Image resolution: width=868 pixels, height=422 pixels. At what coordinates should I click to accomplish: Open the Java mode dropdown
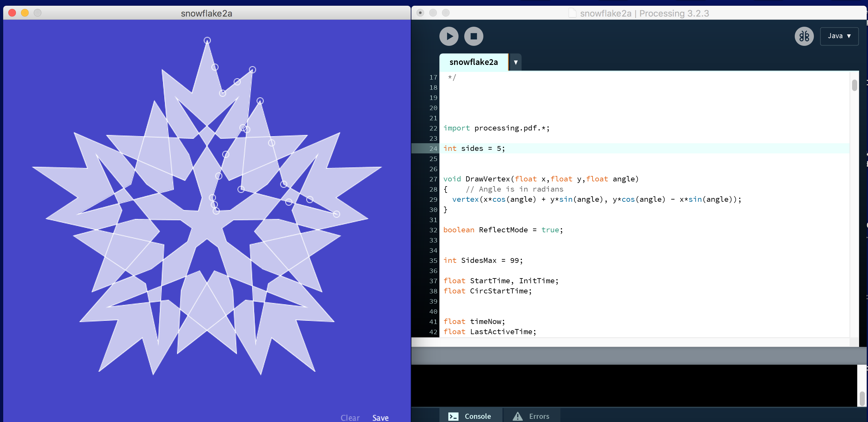[x=839, y=36]
